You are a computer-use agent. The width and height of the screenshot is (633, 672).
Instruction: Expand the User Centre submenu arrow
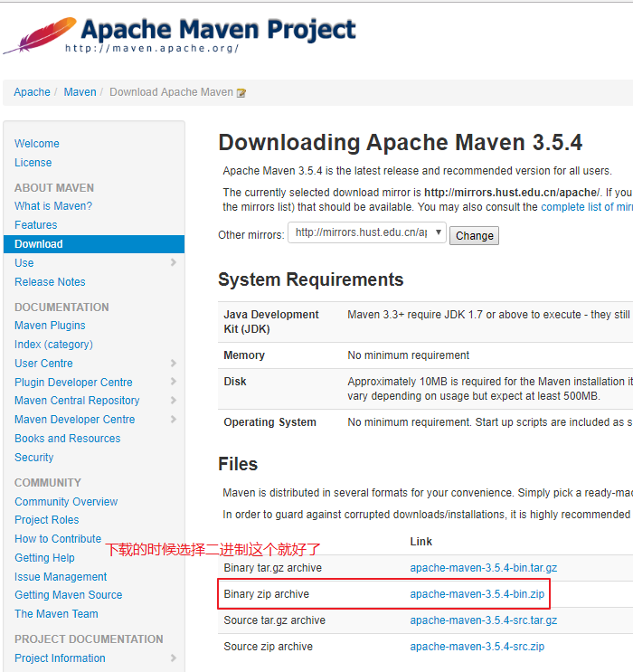(173, 363)
